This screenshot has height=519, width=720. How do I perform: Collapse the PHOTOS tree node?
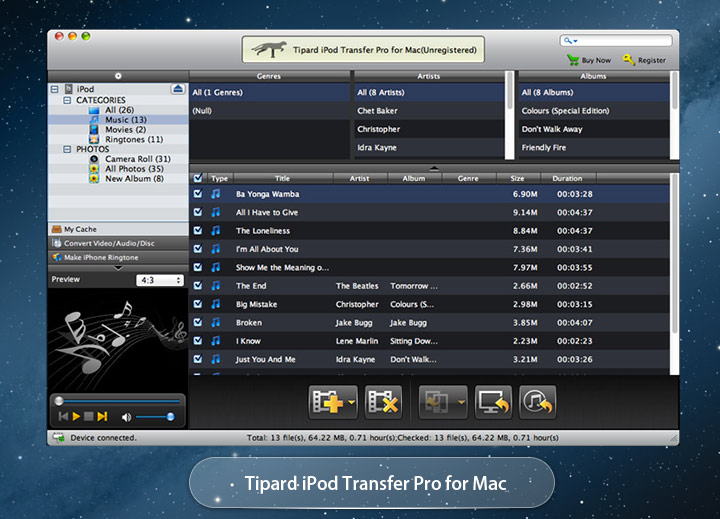pos(67,149)
